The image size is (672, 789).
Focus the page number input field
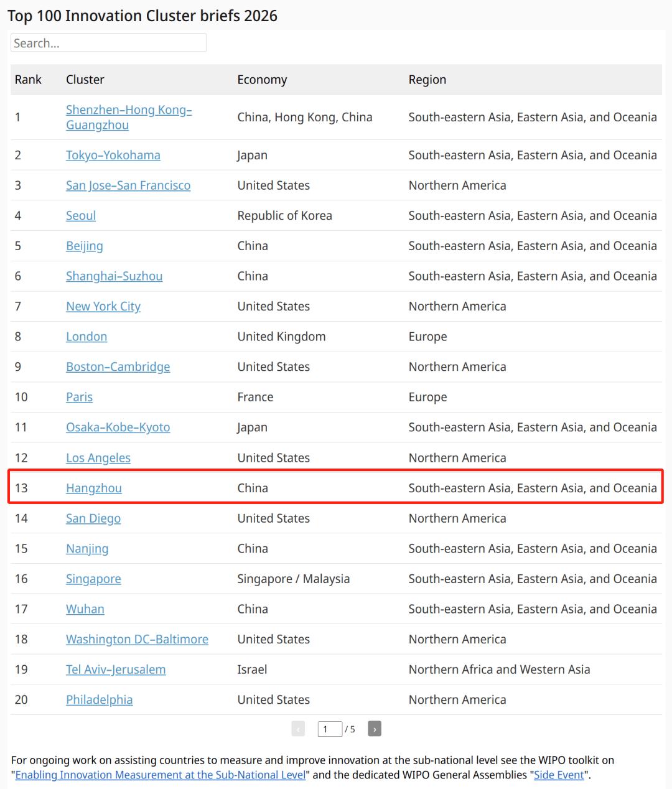(330, 729)
